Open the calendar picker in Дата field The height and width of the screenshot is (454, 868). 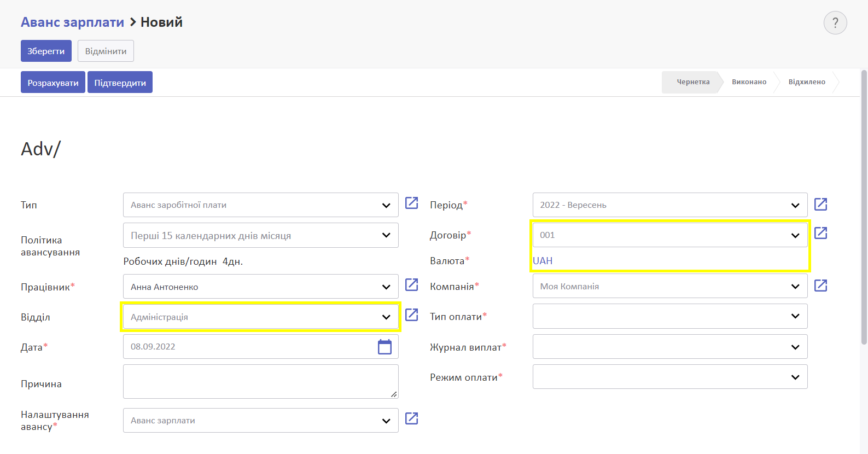point(385,347)
